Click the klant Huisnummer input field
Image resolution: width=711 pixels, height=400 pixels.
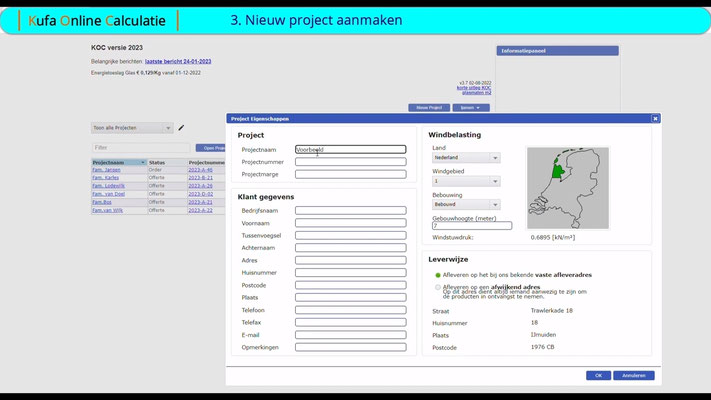[351, 273]
